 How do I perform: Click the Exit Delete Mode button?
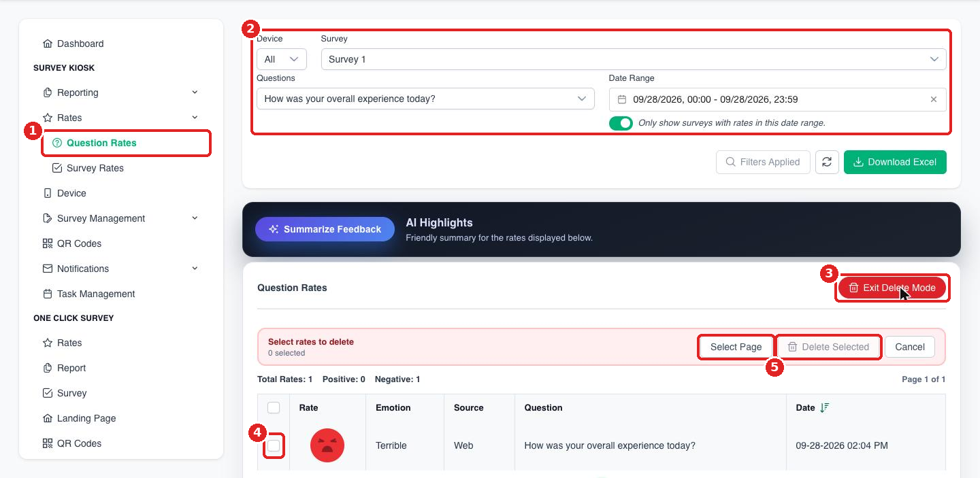click(892, 288)
